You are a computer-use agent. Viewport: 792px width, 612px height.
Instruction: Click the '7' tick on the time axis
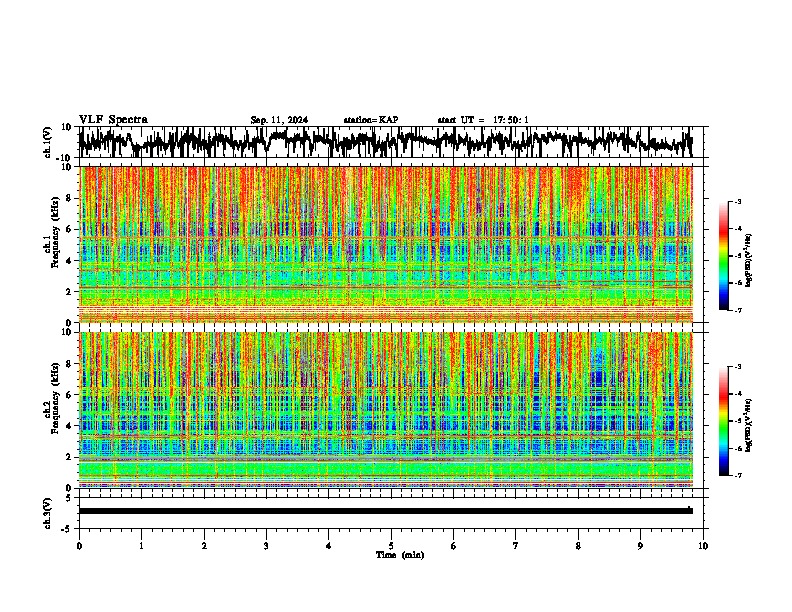coord(516,546)
